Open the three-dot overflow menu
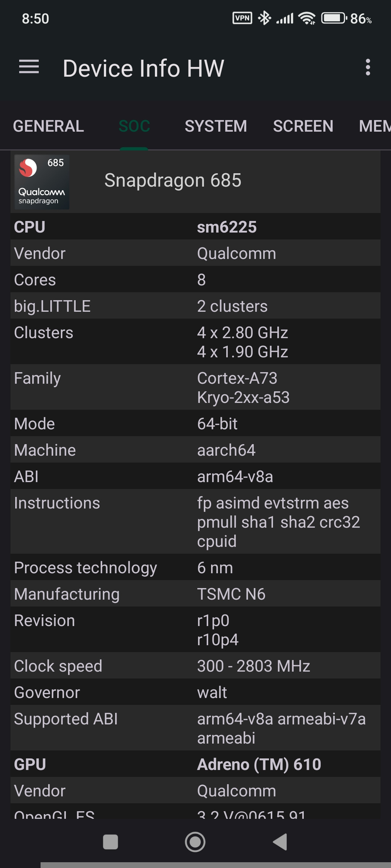391x868 pixels. coord(368,67)
